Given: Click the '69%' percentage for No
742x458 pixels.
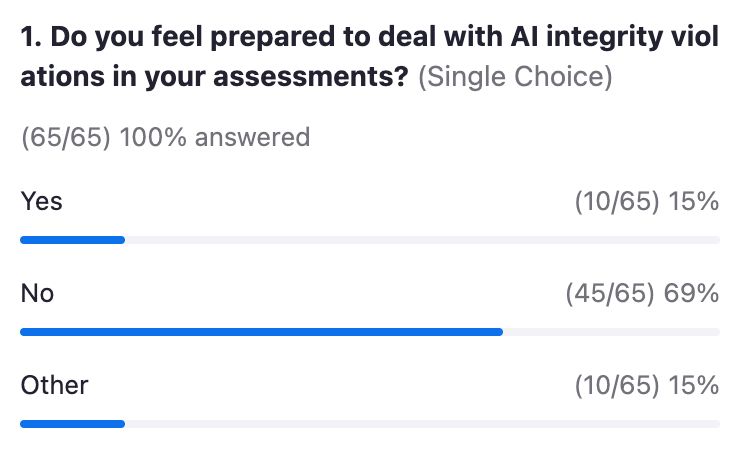Looking at the screenshot, I should (x=691, y=293).
